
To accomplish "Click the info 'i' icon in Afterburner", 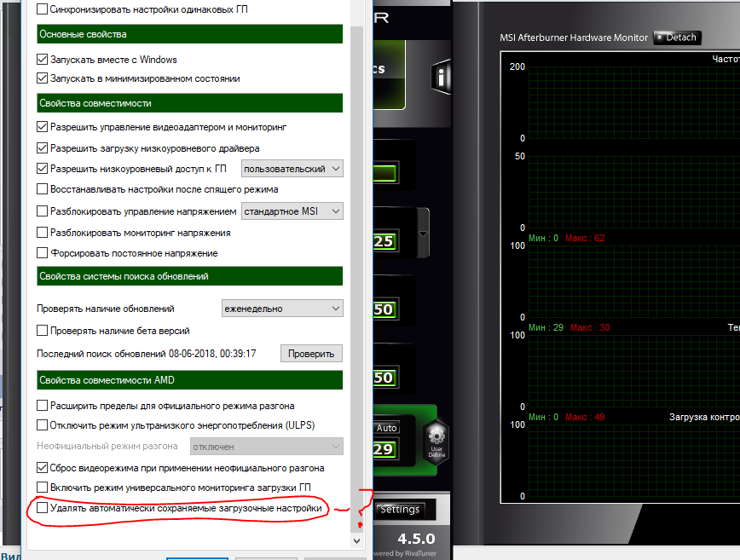I will tap(441, 77).
